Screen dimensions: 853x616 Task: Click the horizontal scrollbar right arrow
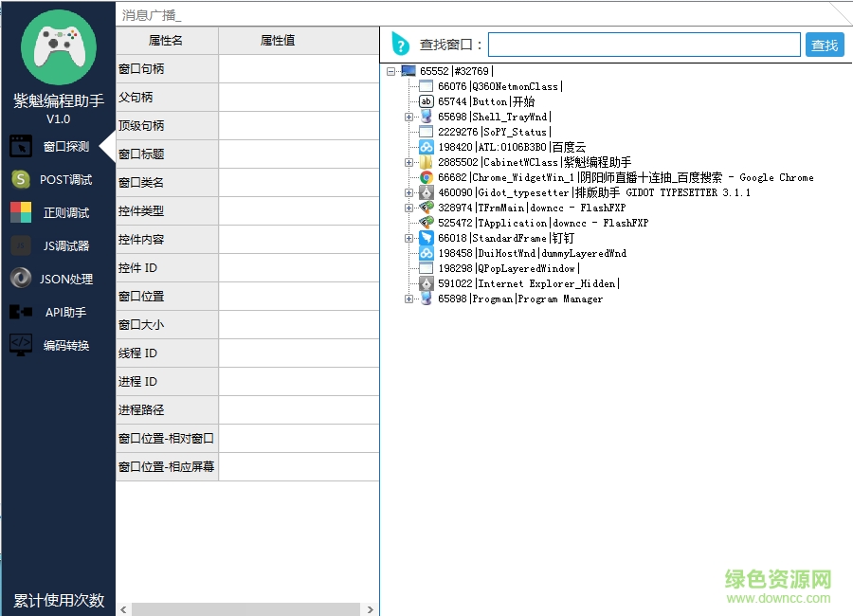(x=371, y=609)
